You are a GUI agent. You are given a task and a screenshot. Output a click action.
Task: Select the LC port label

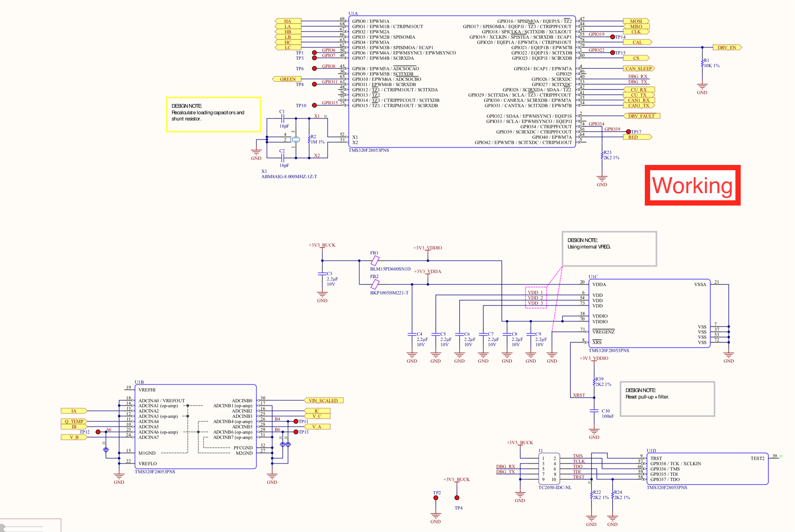pos(288,47)
